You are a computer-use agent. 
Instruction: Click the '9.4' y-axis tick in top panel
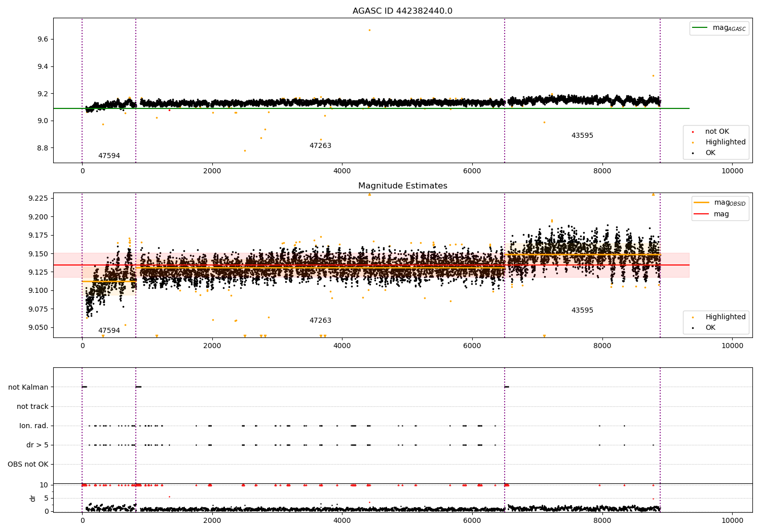click(43, 67)
